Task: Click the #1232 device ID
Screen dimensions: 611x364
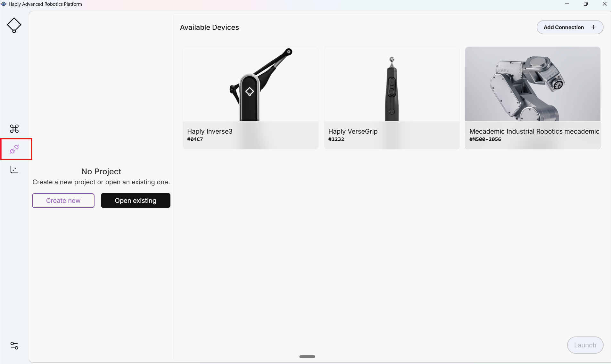Action: (336, 139)
